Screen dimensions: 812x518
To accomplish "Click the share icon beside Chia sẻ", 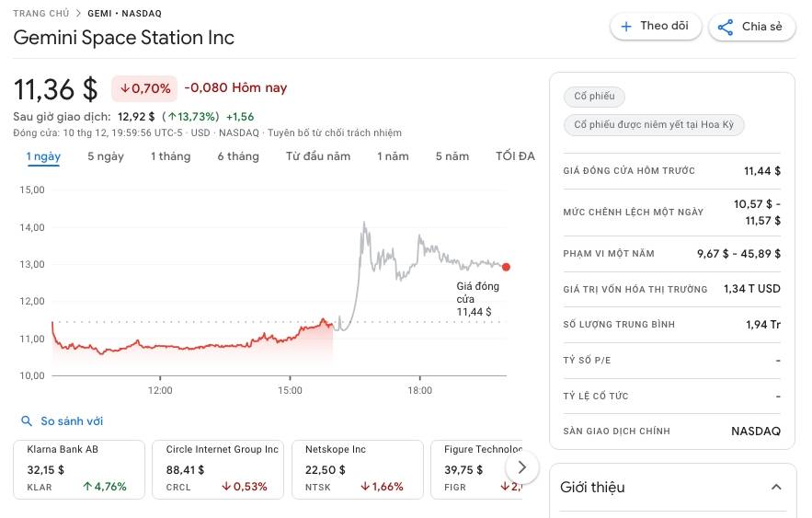I will point(726,27).
